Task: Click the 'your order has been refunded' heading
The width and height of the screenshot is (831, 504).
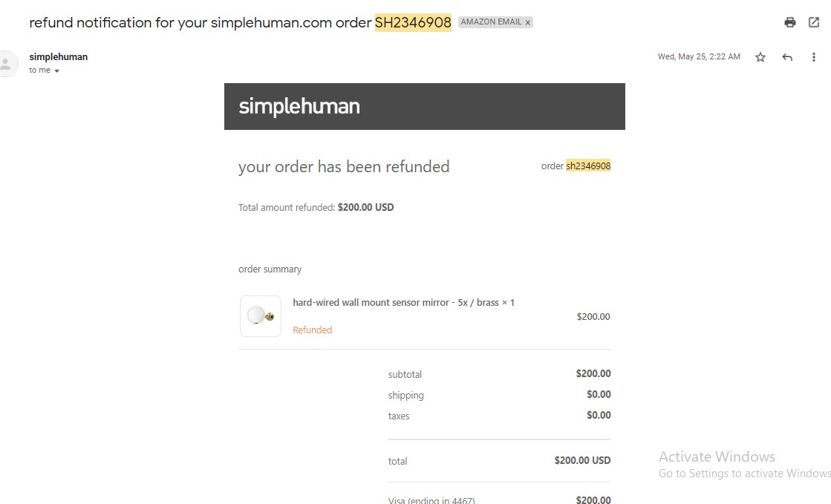Action: (343, 166)
